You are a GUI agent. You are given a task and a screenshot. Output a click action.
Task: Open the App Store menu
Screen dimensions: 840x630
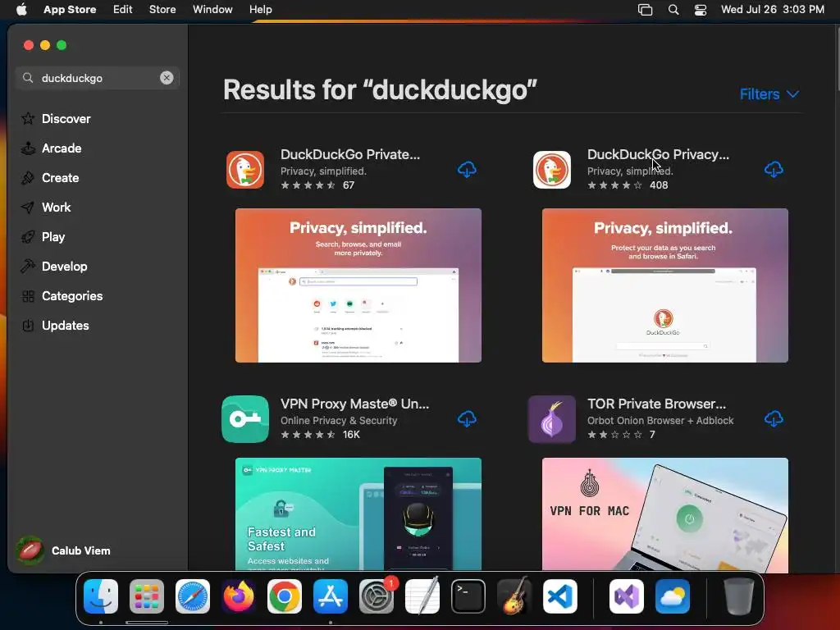(70, 9)
